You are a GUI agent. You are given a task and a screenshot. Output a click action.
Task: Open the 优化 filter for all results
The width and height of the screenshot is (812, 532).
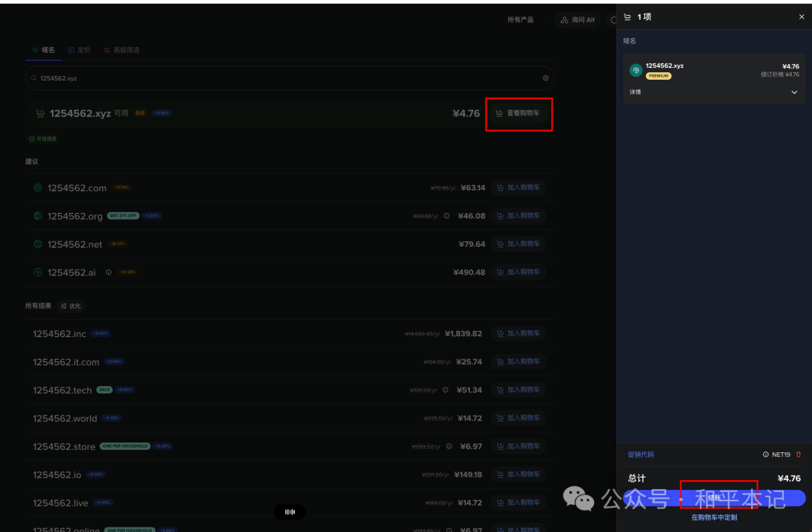(x=71, y=306)
